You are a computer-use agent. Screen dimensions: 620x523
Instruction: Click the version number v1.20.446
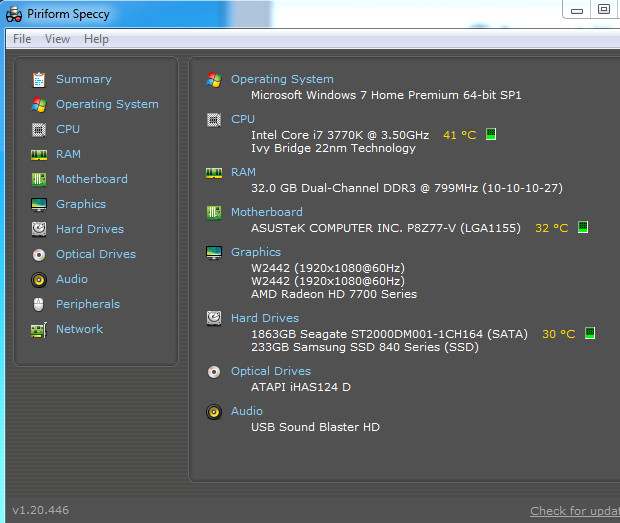[41, 510]
